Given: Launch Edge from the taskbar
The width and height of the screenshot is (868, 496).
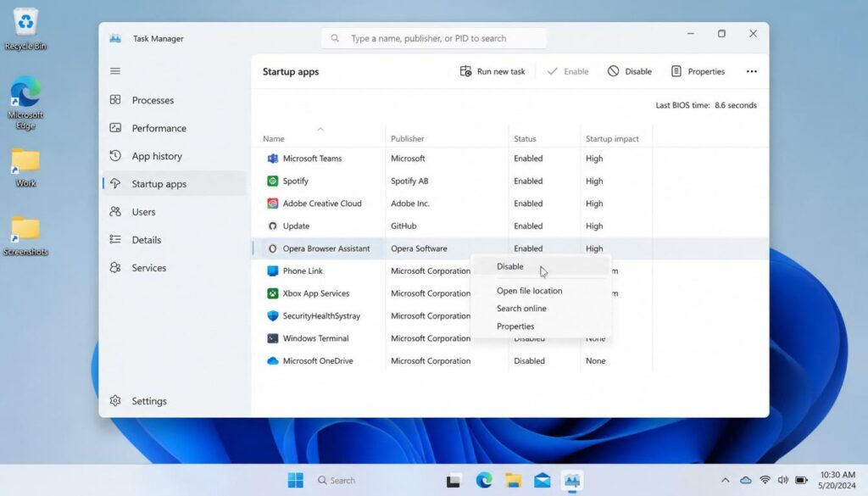Looking at the screenshot, I should [484, 480].
